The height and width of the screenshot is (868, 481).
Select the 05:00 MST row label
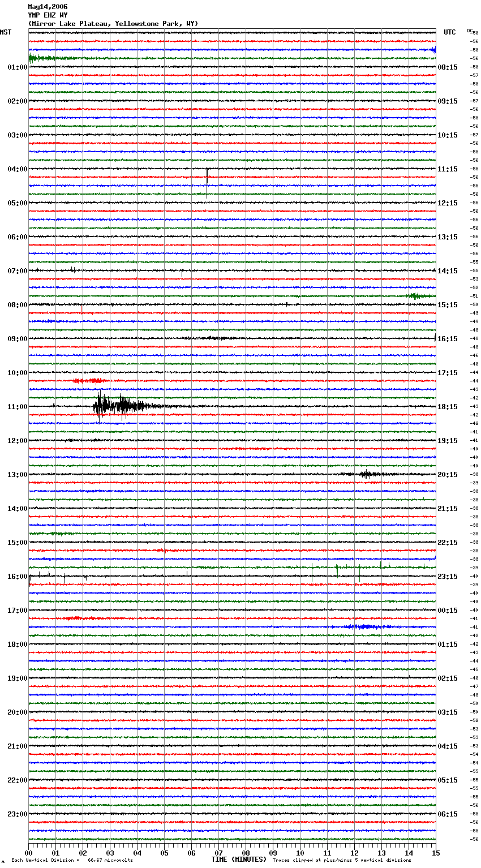(x=18, y=203)
